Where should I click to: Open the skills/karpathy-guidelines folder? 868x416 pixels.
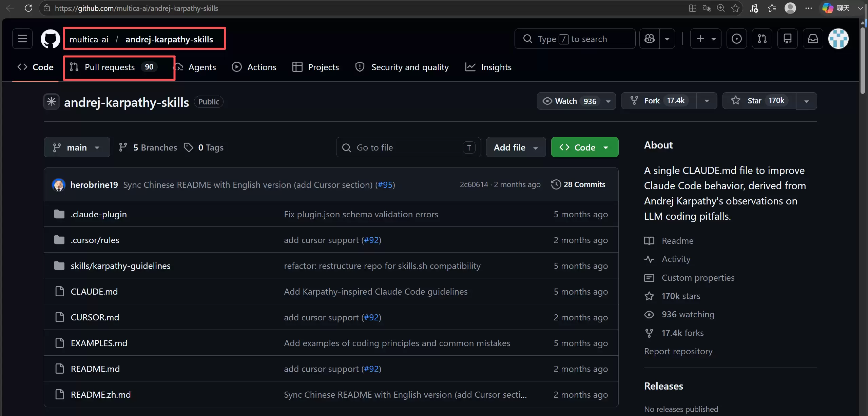click(x=120, y=266)
